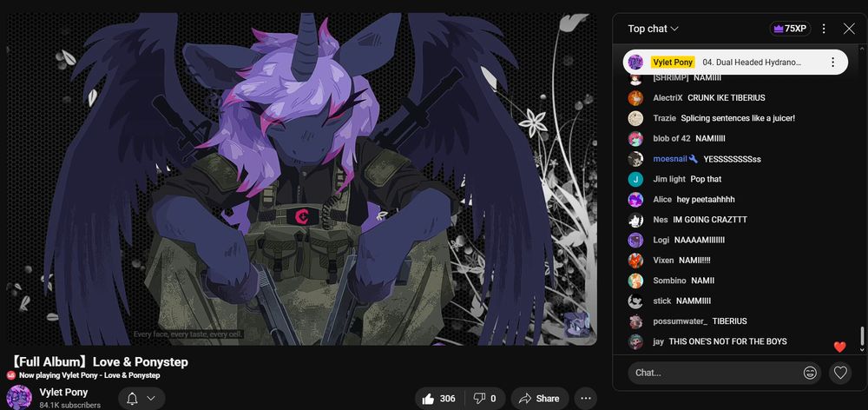868x410 pixels.
Task: Open the Top chat mode dropdown
Action: 653,29
